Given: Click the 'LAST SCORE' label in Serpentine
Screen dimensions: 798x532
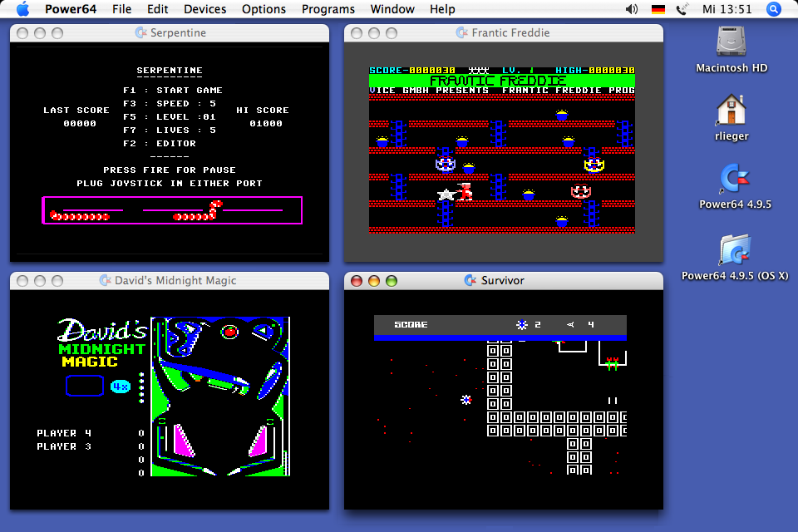Looking at the screenshot, I should pyautogui.click(x=76, y=110).
